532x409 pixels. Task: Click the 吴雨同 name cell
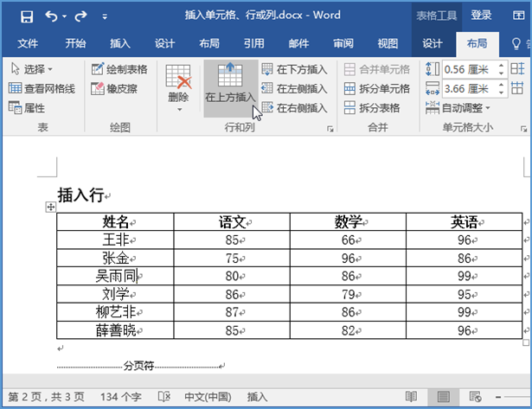[x=115, y=276]
